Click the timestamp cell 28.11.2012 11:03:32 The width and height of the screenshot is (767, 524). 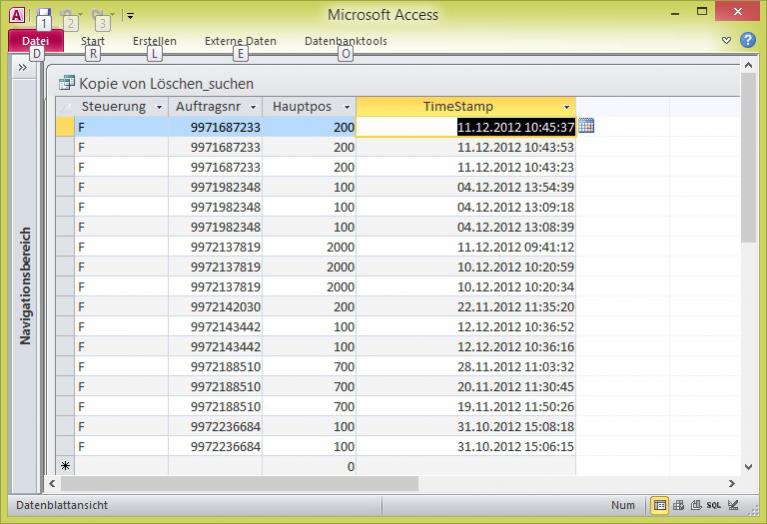[466, 367]
